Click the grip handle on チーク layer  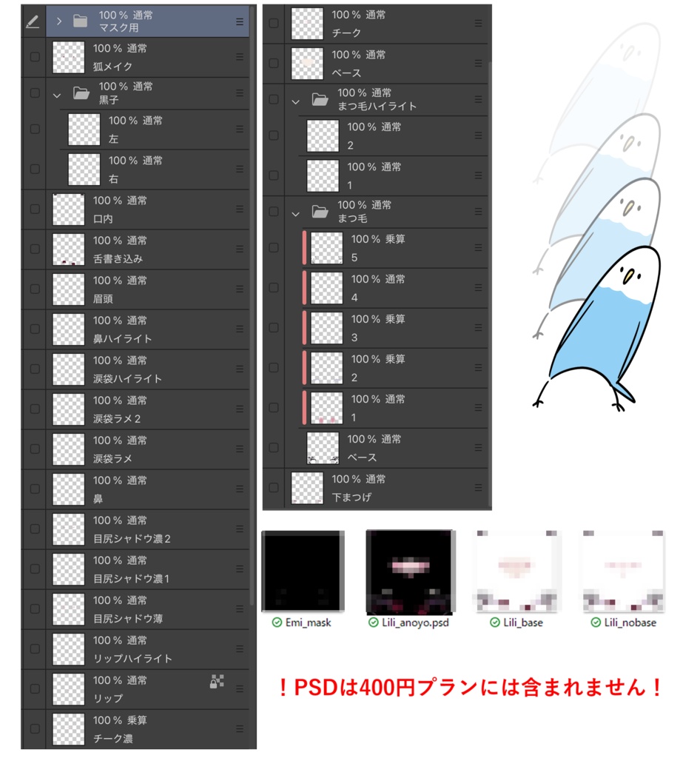[478, 23]
